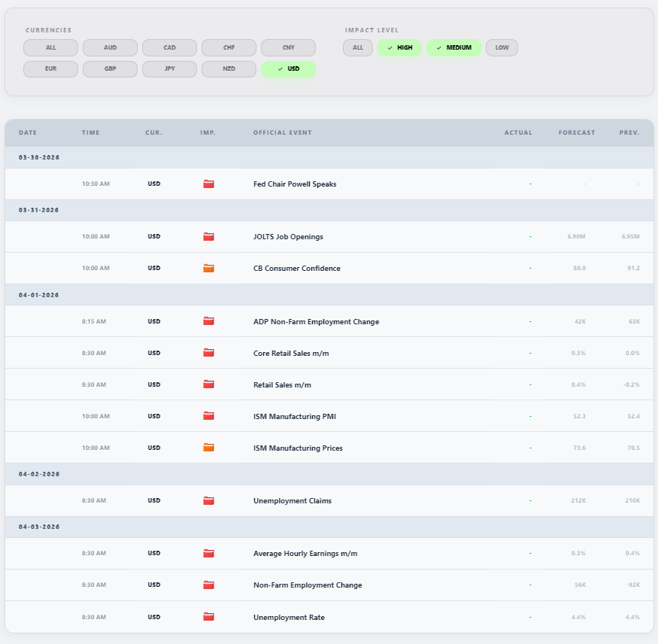Click the TIME column header
This screenshot has width=658, height=644.
click(91, 132)
